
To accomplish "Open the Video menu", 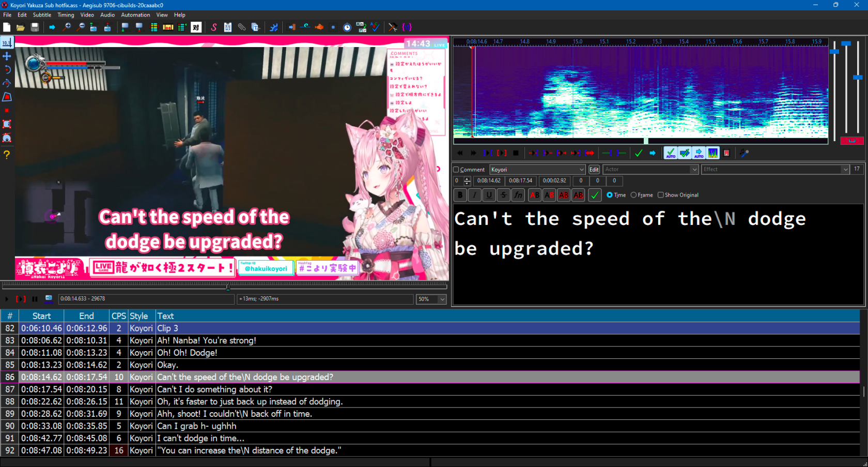I will (x=87, y=15).
